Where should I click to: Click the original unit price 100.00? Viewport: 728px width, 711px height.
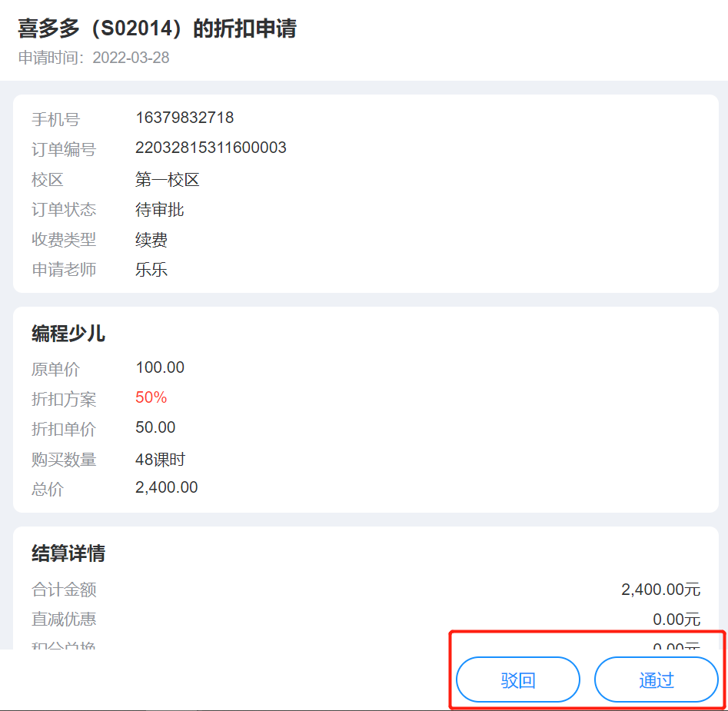tap(160, 367)
